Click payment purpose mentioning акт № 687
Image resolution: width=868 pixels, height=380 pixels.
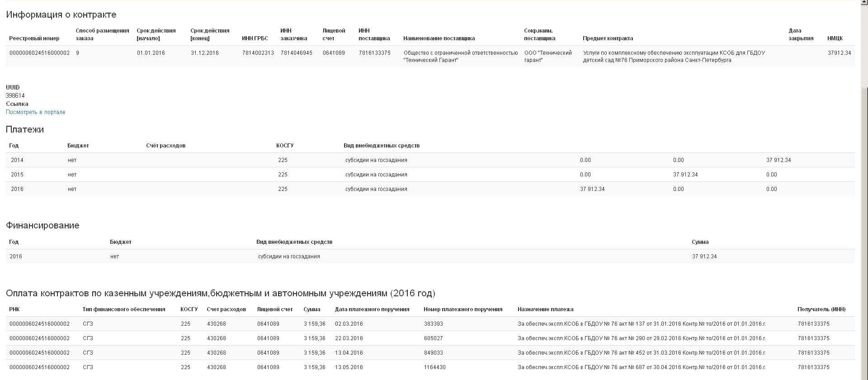(642, 367)
